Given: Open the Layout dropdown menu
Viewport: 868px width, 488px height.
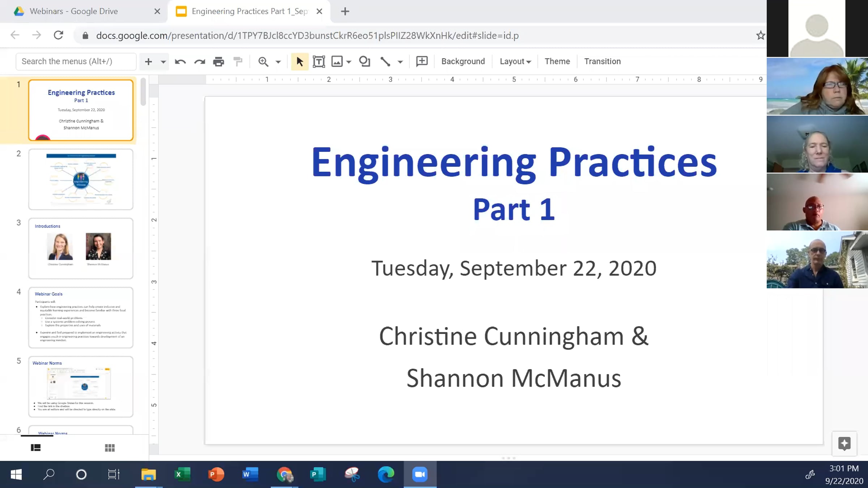Looking at the screenshot, I should coord(515,61).
